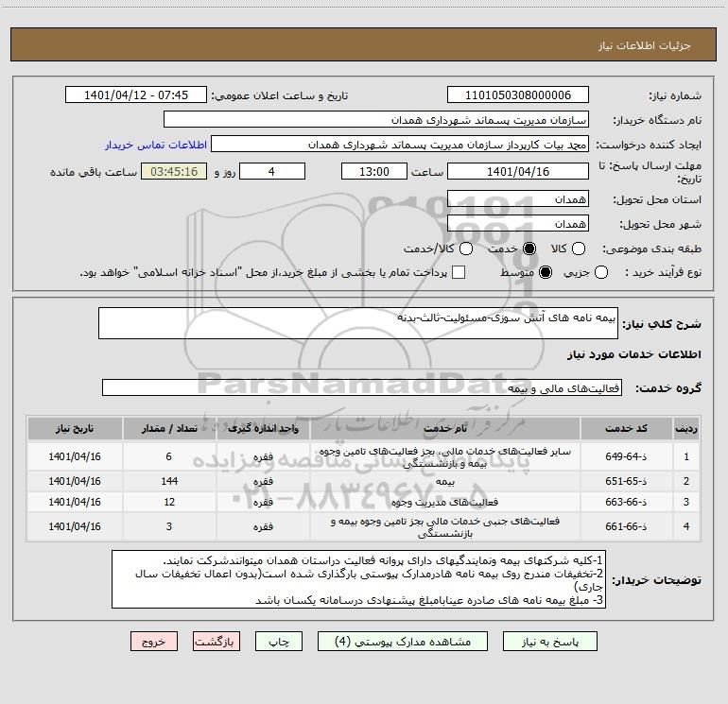Click the بیمه service name cell

tap(444, 481)
